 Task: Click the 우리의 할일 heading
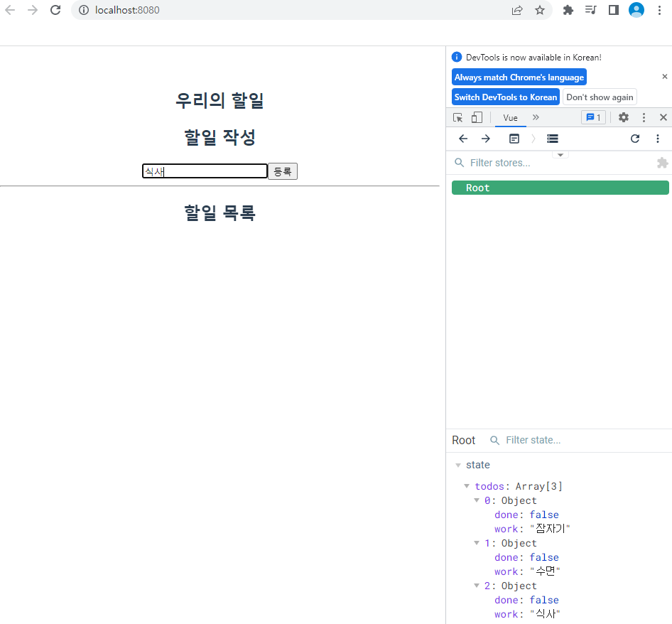coord(220,100)
